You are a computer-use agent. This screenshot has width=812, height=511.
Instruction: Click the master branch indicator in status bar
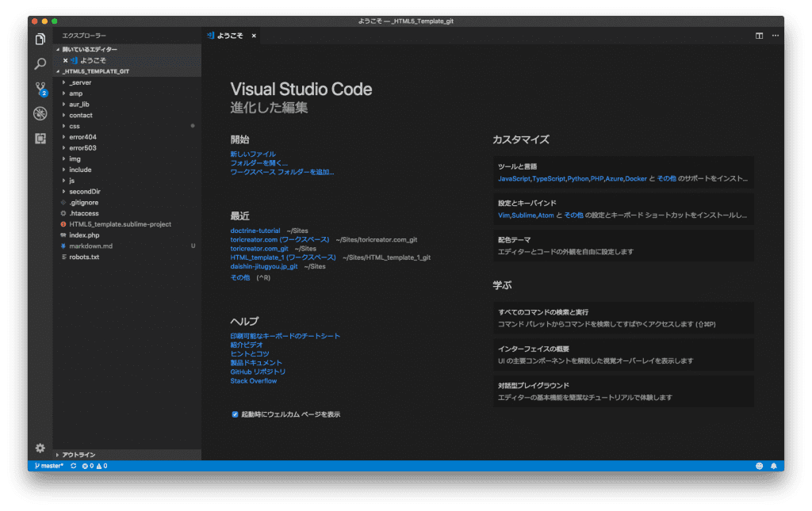tap(51, 466)
